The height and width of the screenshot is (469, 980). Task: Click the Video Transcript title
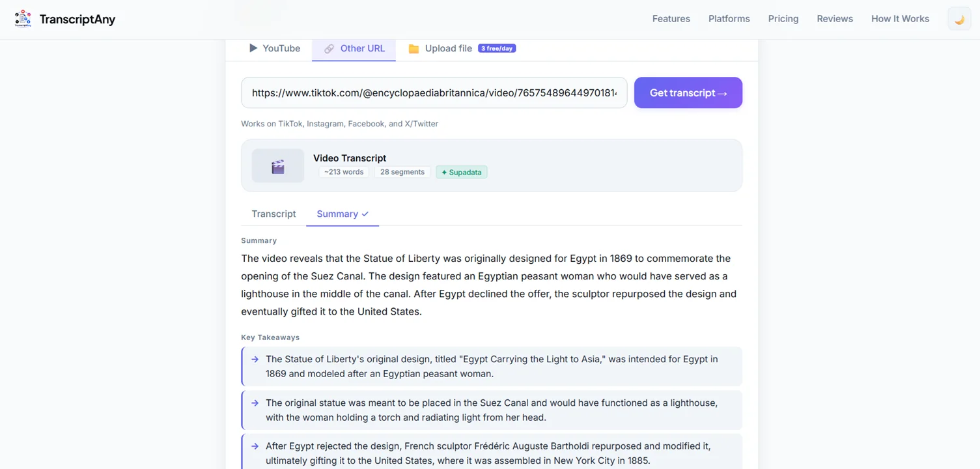coord(350,158)
